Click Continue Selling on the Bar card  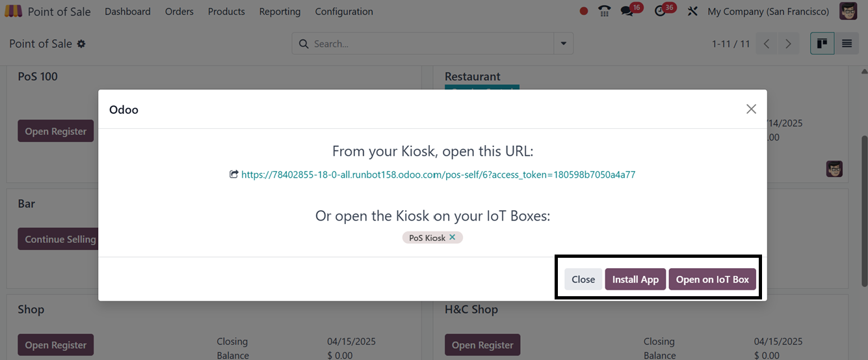pos(58,239)
